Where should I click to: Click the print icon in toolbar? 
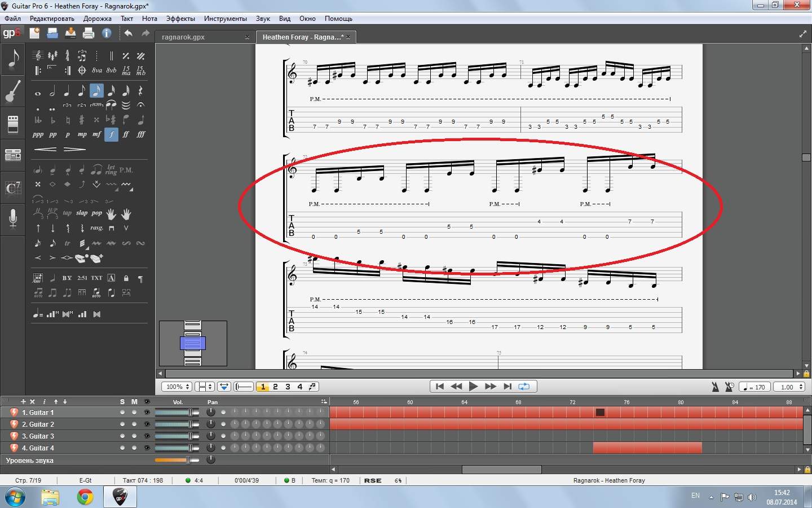pos(89,33)
